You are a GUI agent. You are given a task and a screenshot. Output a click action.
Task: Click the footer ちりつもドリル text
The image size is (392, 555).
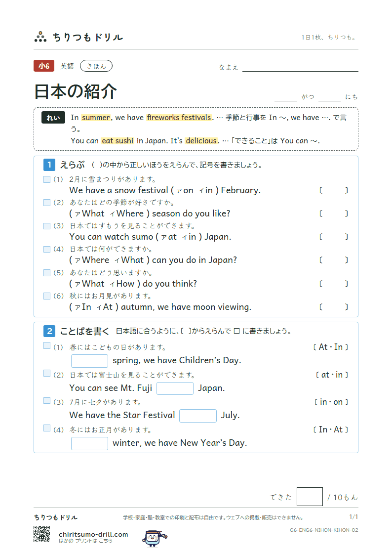tap(56, 517)
